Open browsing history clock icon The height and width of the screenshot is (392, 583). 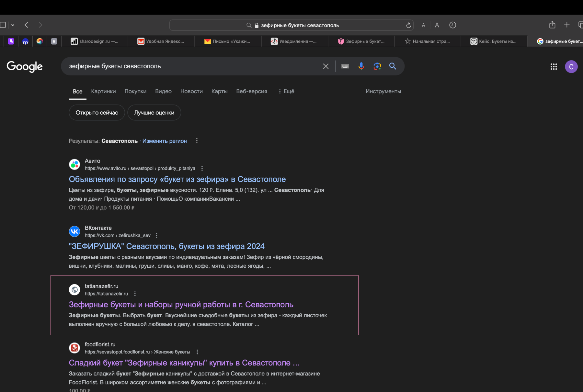453,25
